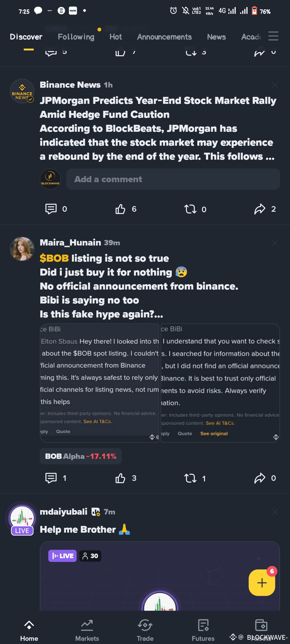Image resolution: width=290 pixels, height=644 pixels.
Task: Open comments on JPMorgan news post
Action: click(51, 209)
